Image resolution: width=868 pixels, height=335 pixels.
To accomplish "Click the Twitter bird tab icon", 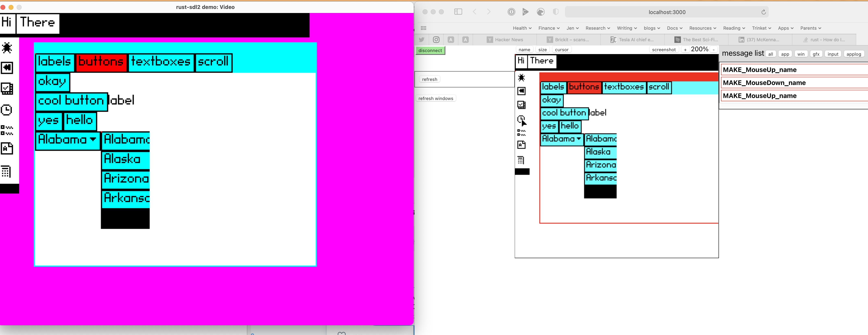I will [x=421, y=40].
